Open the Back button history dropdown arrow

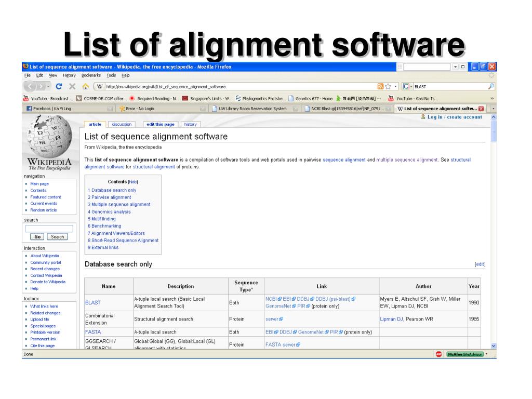[x=48, y=87]
